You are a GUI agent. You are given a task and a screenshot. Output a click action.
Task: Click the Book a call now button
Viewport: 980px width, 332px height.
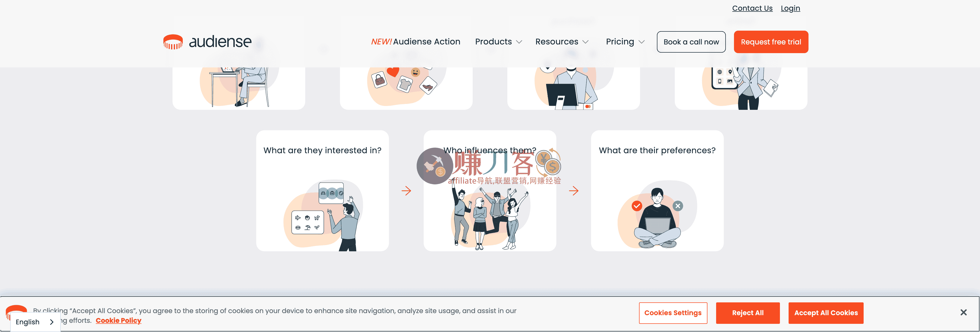(691, 42)
